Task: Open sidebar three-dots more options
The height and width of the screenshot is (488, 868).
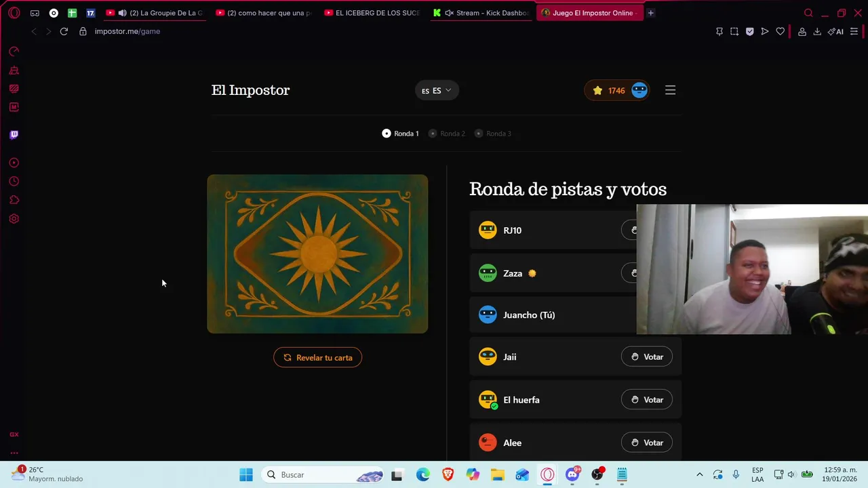Action: click(14, 453)
